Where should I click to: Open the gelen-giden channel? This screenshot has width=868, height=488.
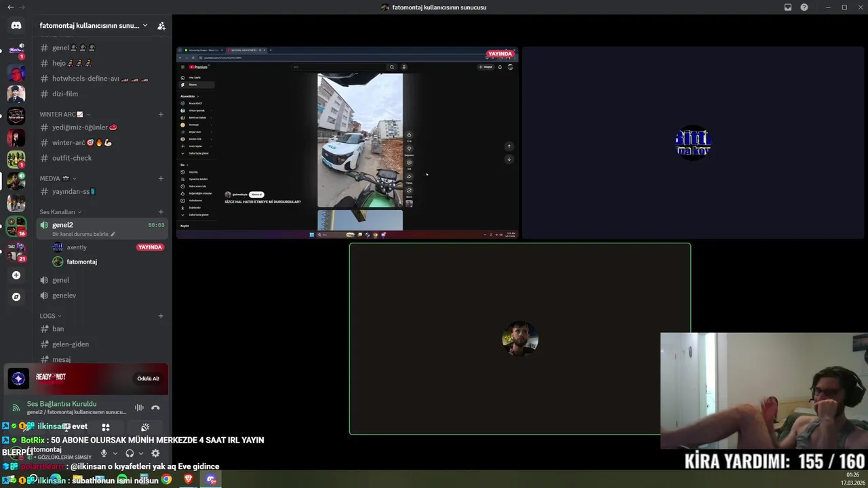(x=102, y=344)
